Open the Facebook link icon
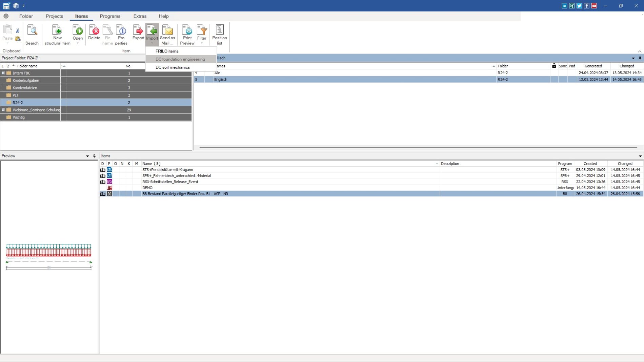 [587, 6]
